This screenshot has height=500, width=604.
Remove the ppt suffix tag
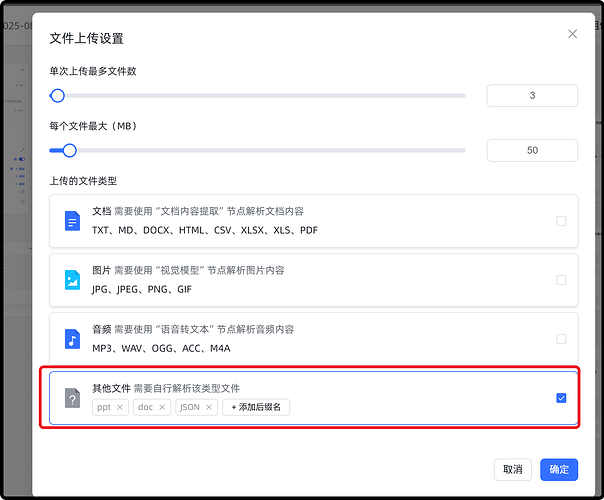click(x=120, y=407)
